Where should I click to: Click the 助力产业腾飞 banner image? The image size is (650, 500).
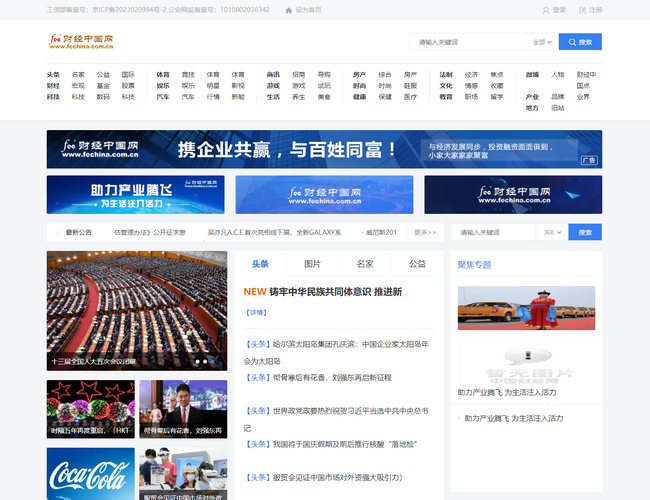pos(135,194)
